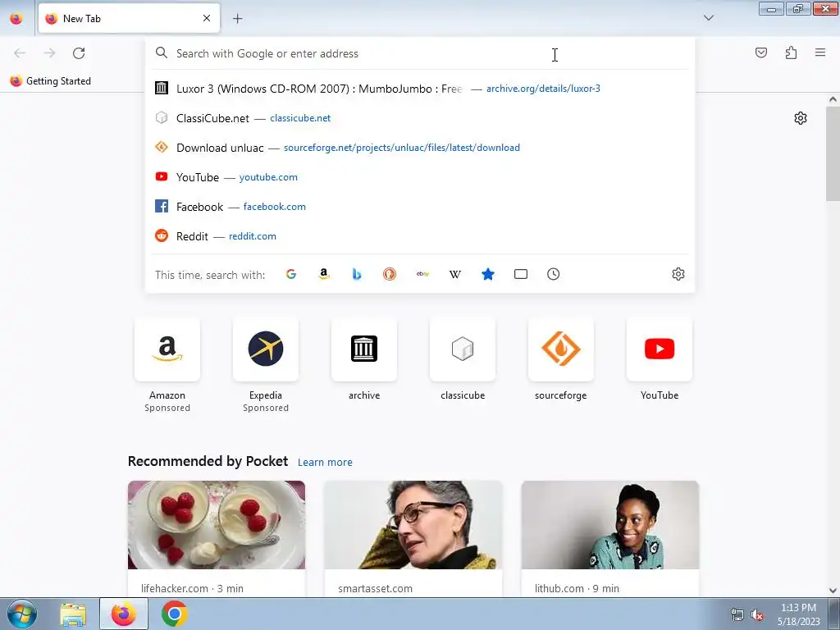This screenshot has height=630, width=840.
Task: Choose the Reddit suggestion row
Action: [420, 235]
